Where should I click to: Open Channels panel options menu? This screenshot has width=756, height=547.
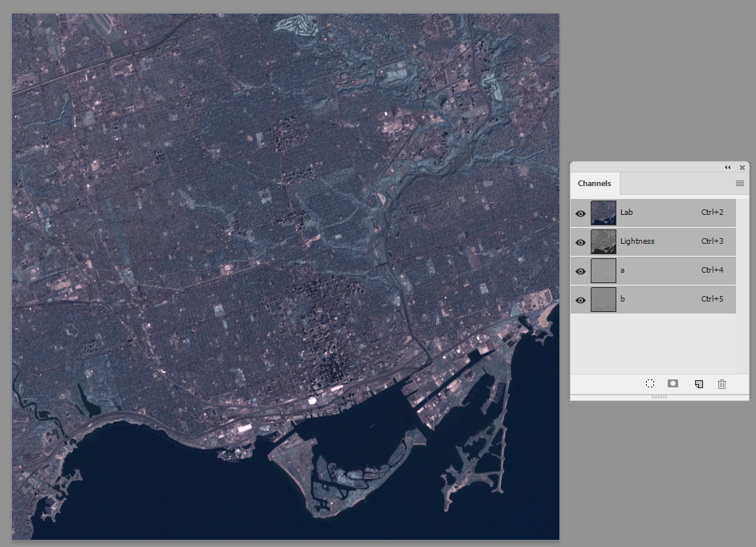[x=740, y=183]
